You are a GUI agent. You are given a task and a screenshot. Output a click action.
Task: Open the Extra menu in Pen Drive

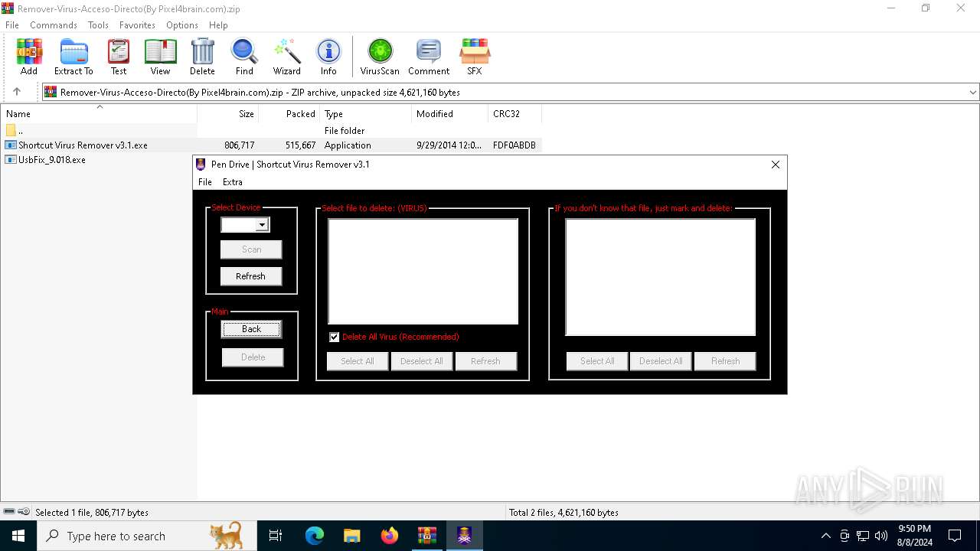[x=233, y=182]
